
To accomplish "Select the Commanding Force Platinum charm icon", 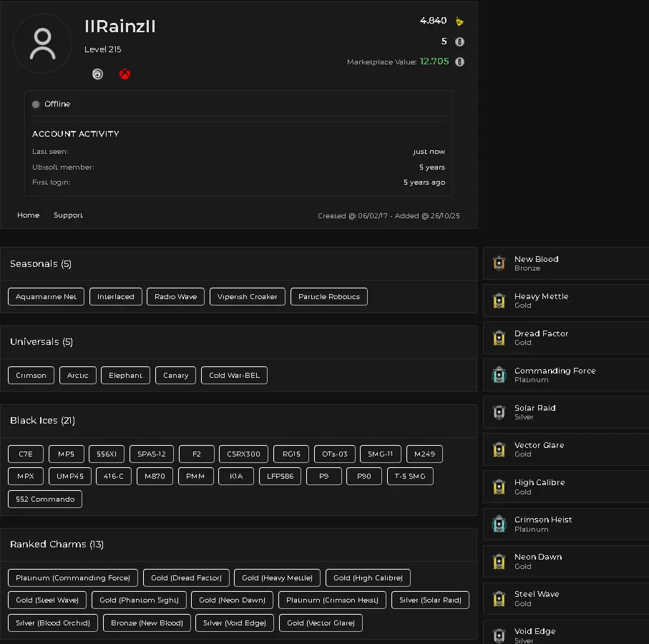I will click(499, 375).
